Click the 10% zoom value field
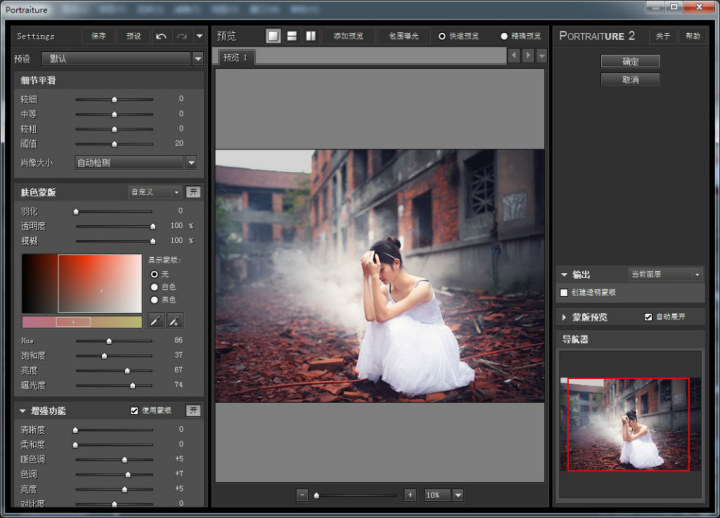Viewport: 720px width, 518px height. click(437, 495)
